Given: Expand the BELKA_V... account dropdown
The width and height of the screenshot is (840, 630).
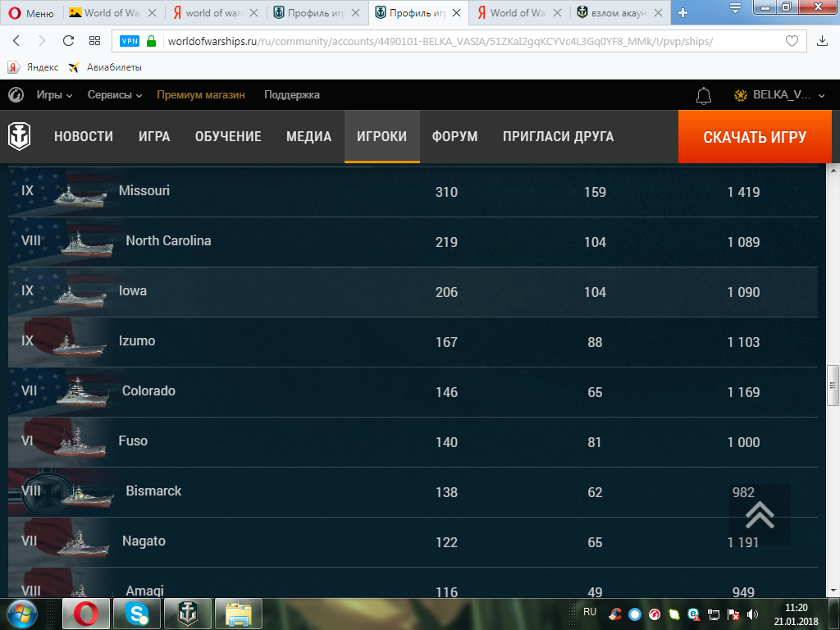Looking at the screenshot, I should pos(779,95).
